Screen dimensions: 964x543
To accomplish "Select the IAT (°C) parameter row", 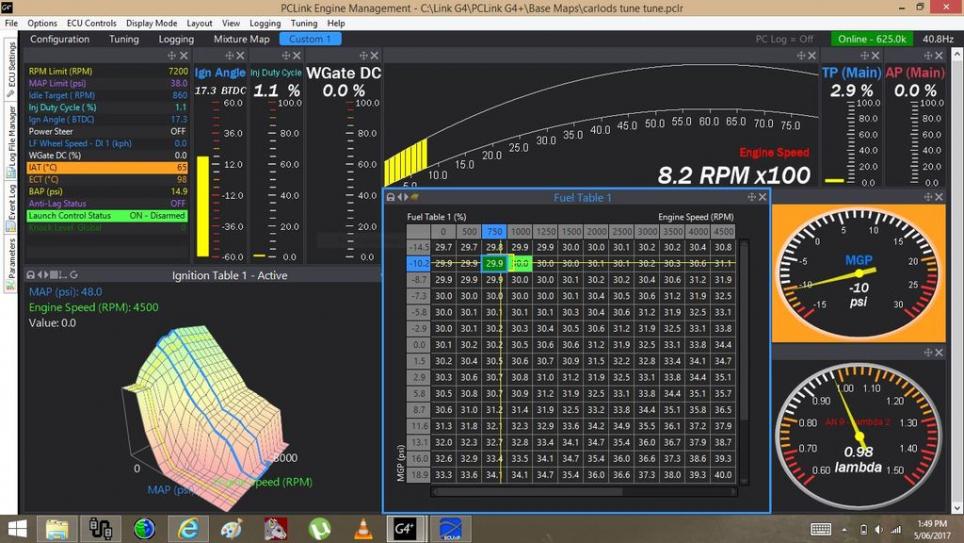I will tap(107, 167).
